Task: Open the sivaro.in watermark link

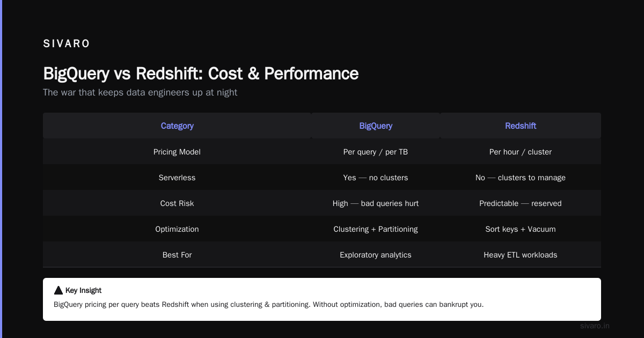Action: click(x=595, y=326)
